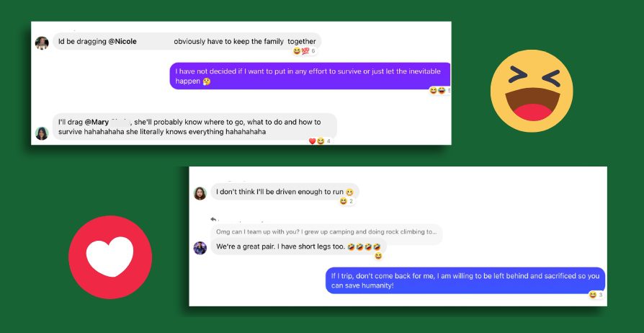
Task: Click the reply arrow icon above quoted message
Action: 213,220
